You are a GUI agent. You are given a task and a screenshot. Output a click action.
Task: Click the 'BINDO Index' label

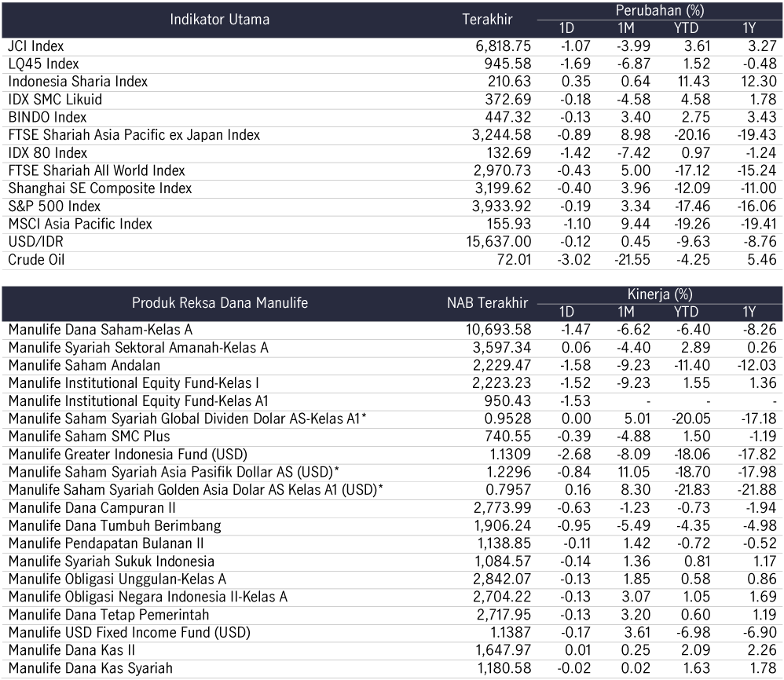point(47,118)
